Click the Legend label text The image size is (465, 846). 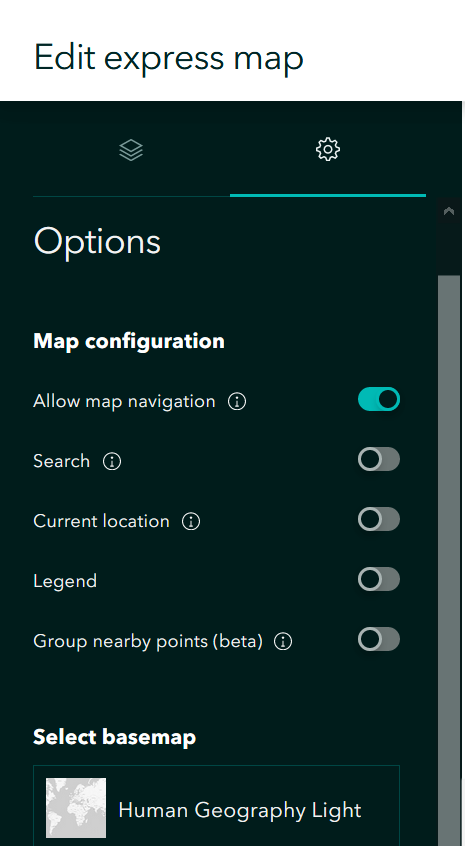click(x=65, y=581)
